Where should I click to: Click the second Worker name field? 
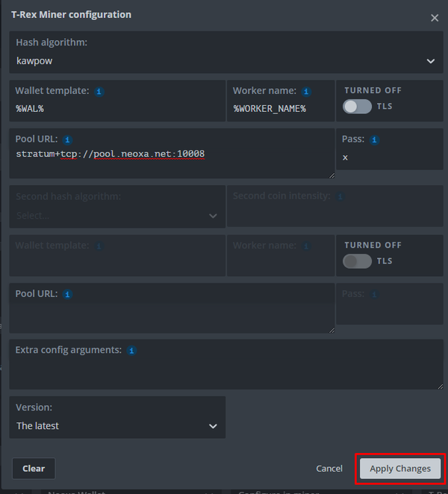click(281, 255)
